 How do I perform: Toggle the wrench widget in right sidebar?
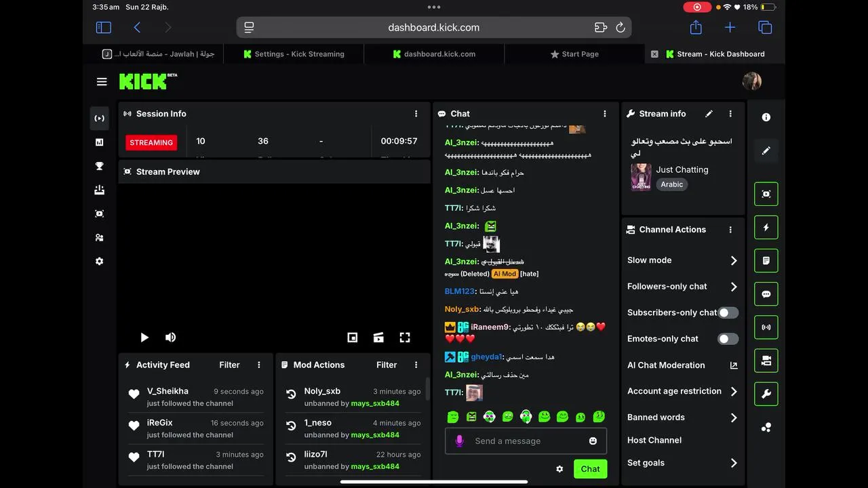click(x=766, y=394)
